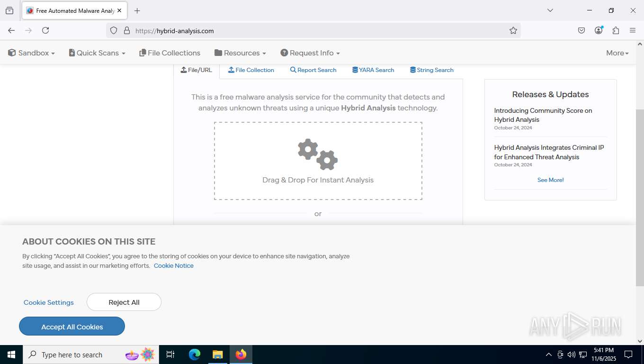Click Accept All Cookies button
This screenshot has width=644, height=364.
tap(72, 327)
